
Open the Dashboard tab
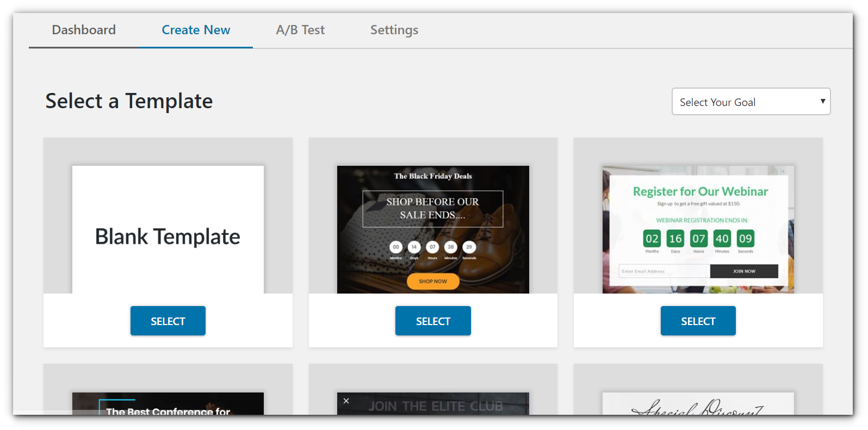click(x=84, y=30)
